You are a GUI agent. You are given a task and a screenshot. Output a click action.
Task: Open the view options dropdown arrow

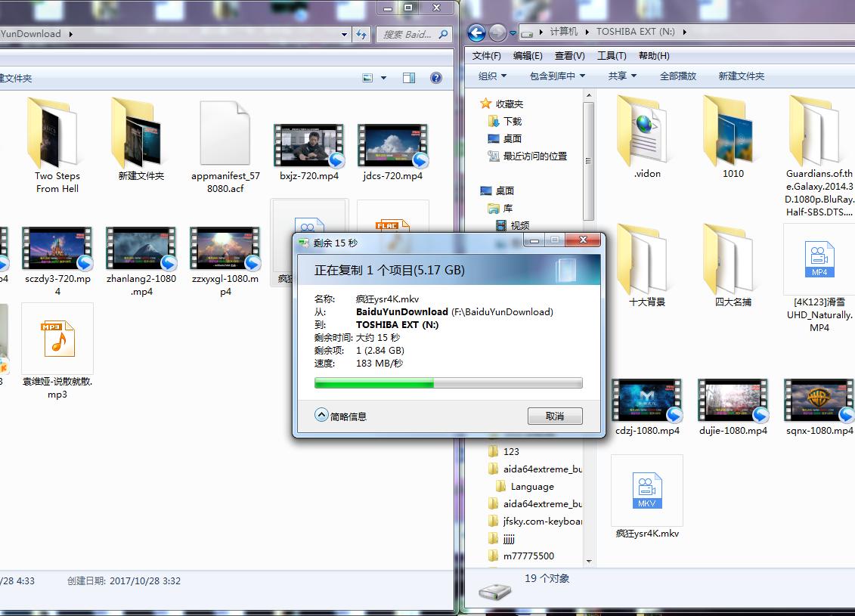click(x=384, y=78)
